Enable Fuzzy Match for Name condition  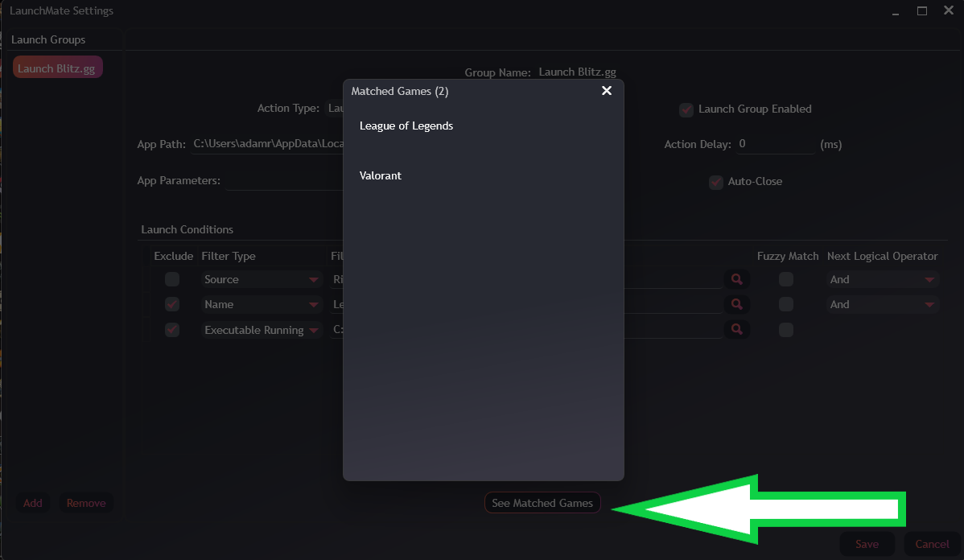(x=785, y=304)
